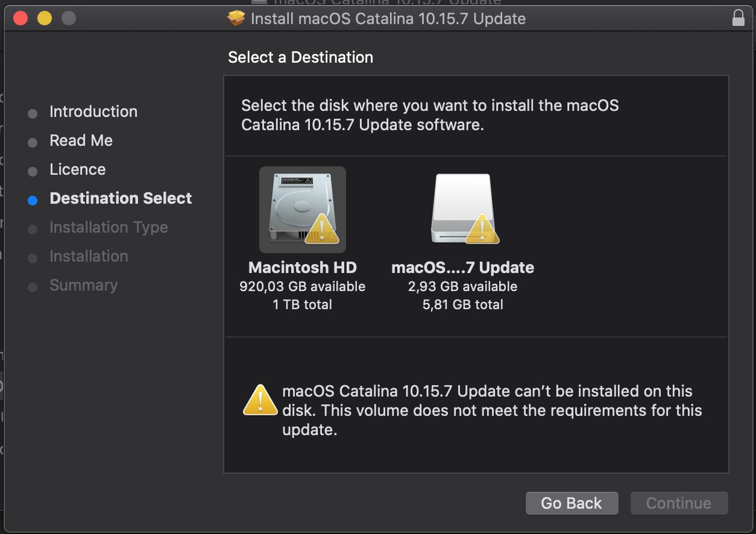Choose the Installation Type step

click(x=109, y=227)
